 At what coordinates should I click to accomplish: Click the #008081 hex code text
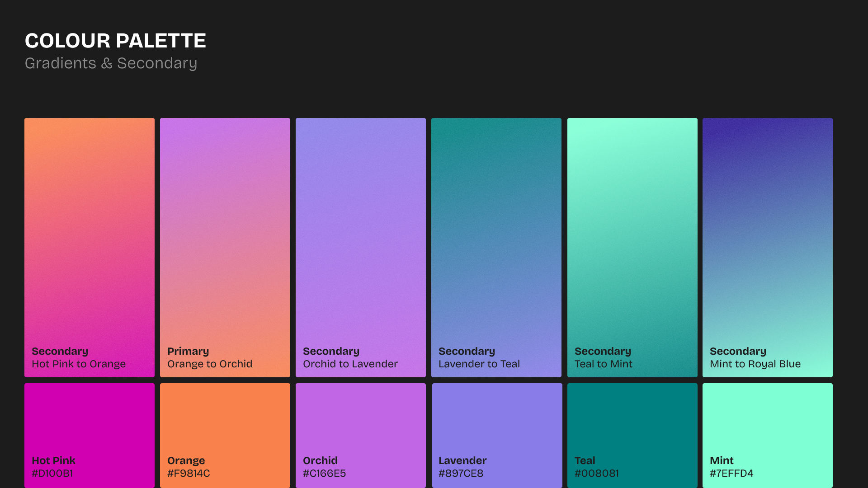point(596,473)
